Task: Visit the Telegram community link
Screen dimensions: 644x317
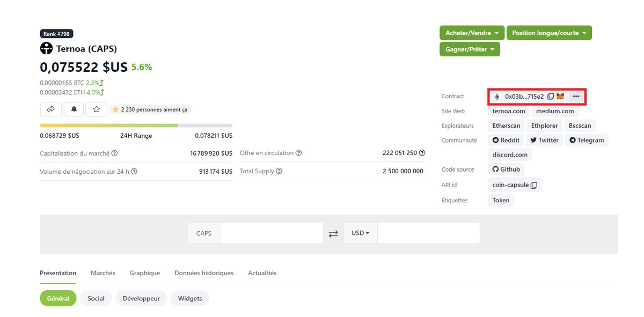Action: 587,140
